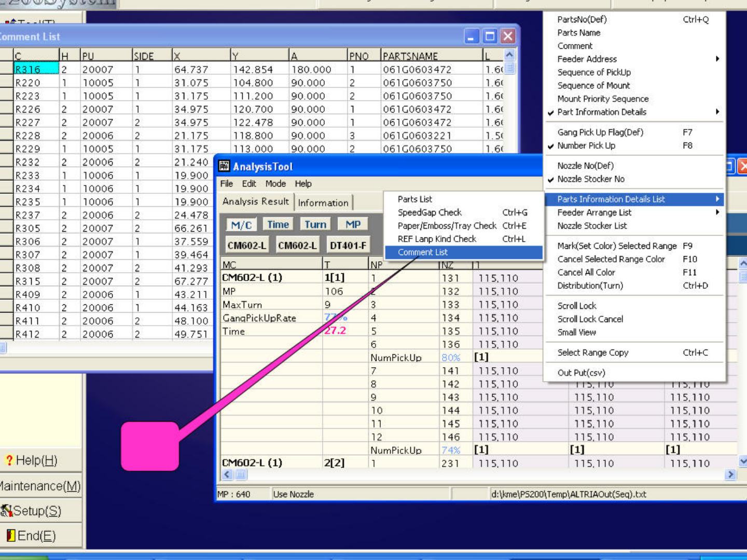Toggle Part Information Details check item
The height and width of the screenshot is (560, 747).
pos(601,112)
